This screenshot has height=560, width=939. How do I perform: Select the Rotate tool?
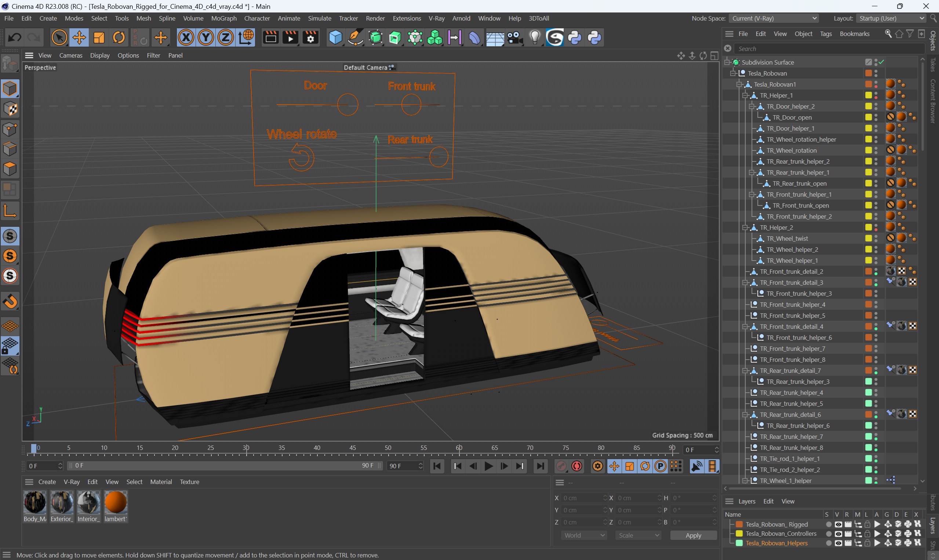119,37
